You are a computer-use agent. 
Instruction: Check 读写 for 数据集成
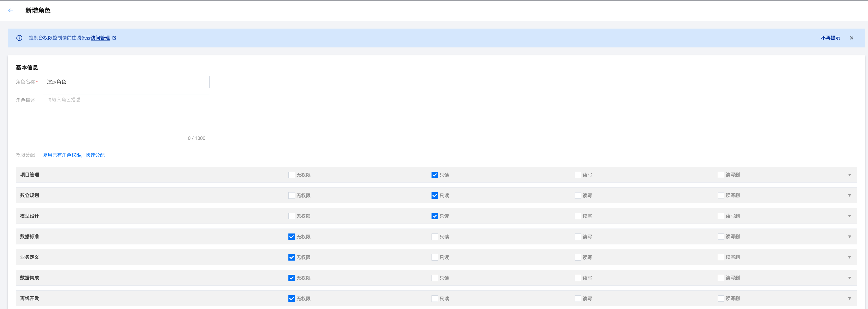coord(578,278)
